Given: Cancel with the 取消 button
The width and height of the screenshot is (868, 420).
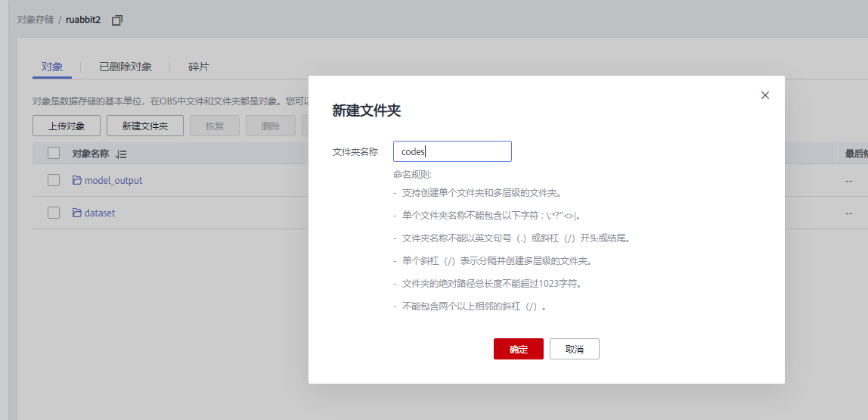Looking at the screenshot, I should click(x=575, y=349).
